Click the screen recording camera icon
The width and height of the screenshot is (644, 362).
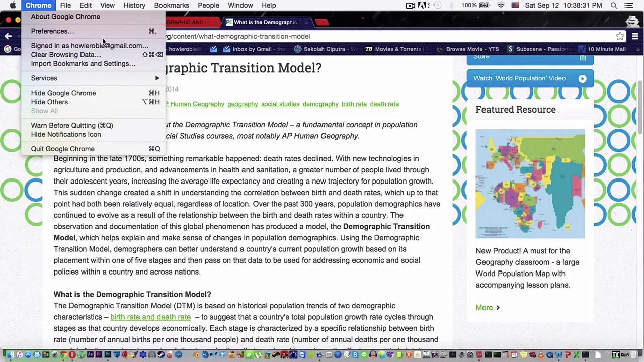[x=410, y=5]
